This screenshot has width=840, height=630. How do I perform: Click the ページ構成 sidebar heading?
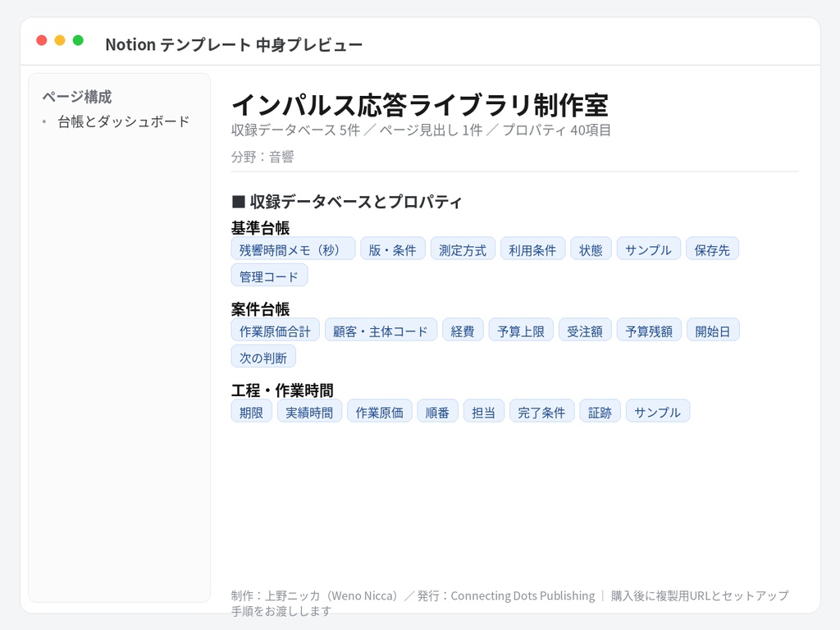coord(77,97)
